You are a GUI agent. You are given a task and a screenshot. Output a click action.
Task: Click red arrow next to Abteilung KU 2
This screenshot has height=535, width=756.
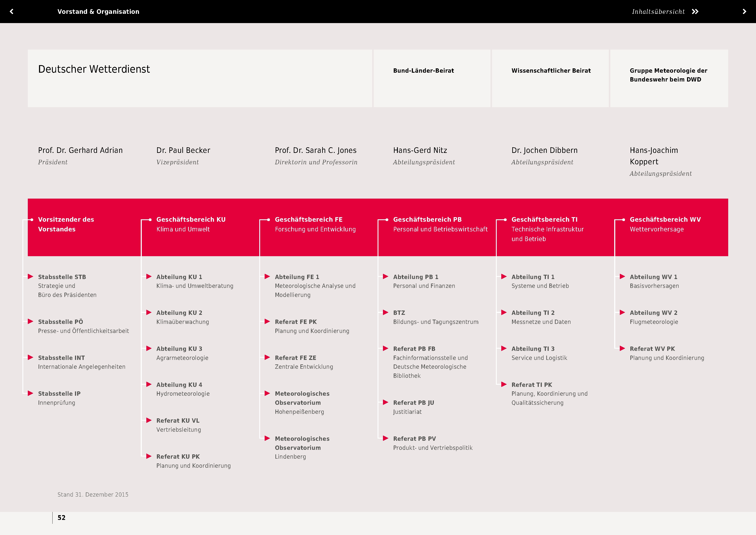149,312
